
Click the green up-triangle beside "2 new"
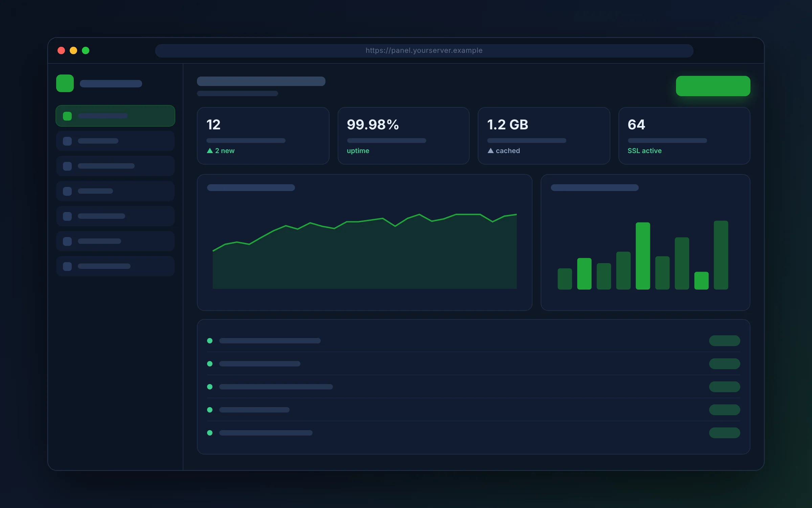(210, 151)
